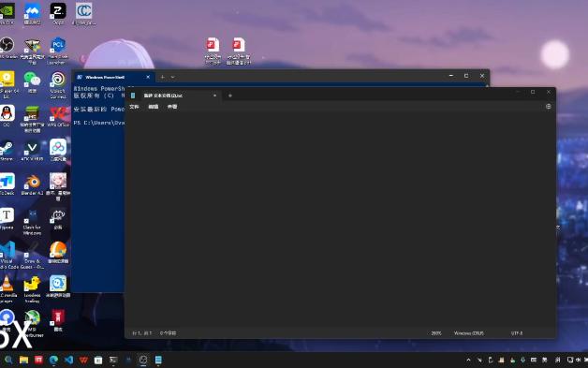
Task: Expand the system tray hidden icons chevron
Action: pyautogui.click(x=468, y=360)
